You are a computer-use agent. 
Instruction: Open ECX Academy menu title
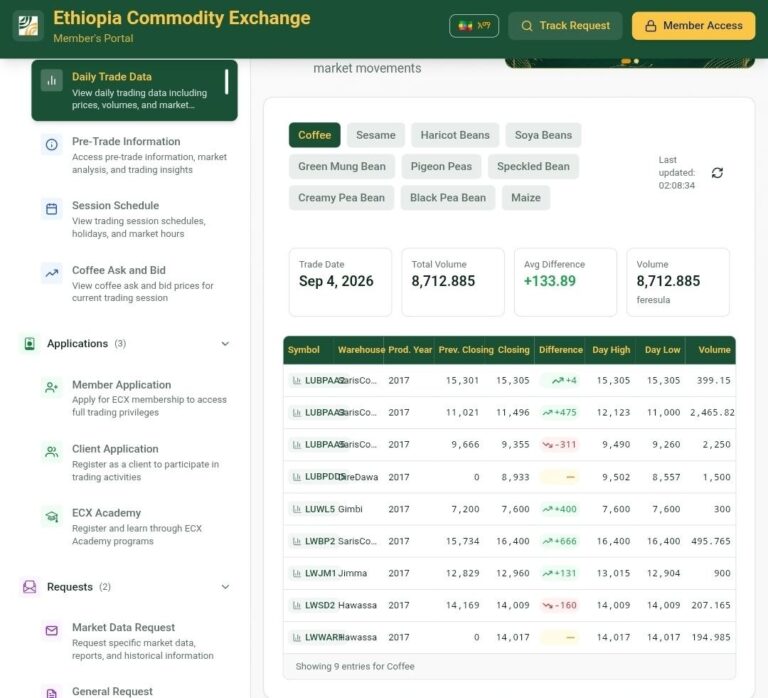point(106,513)
